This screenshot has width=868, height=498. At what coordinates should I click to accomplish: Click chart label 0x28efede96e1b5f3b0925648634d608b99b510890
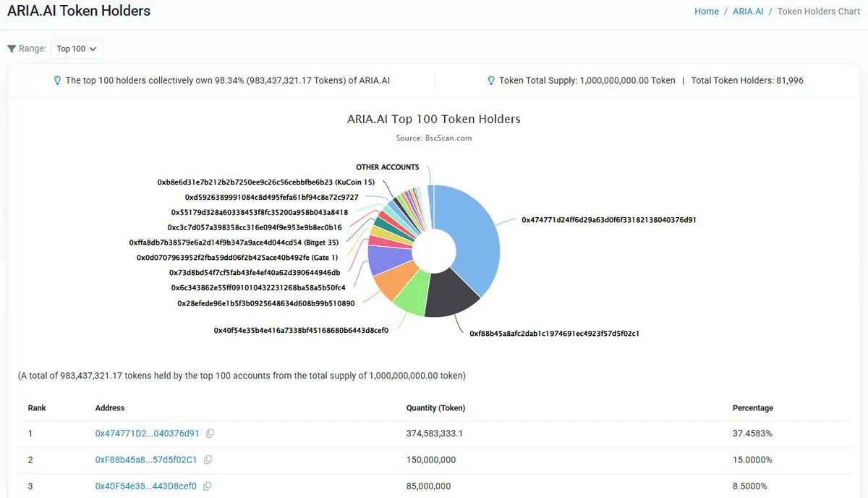(265, 303)
